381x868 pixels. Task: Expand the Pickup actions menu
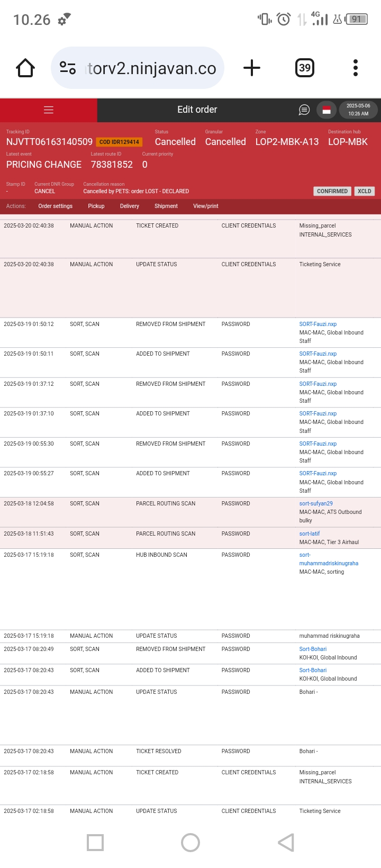(x=96, y=206)
